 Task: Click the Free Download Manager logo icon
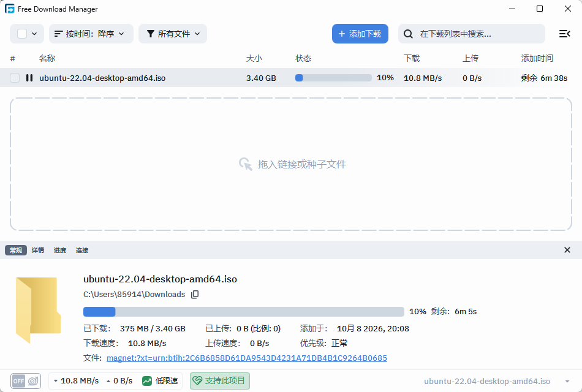point(10,9)
